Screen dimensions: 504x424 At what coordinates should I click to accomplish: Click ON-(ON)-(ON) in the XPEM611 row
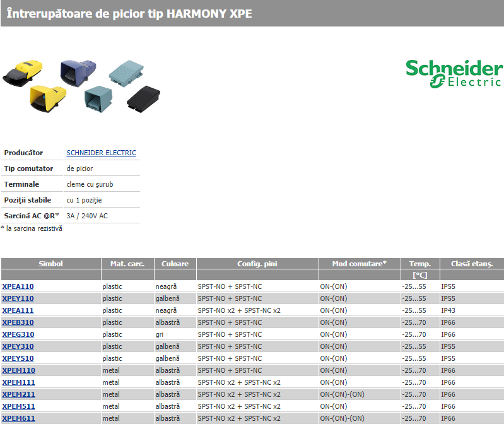pyautogui.click(x=343, y=418)
